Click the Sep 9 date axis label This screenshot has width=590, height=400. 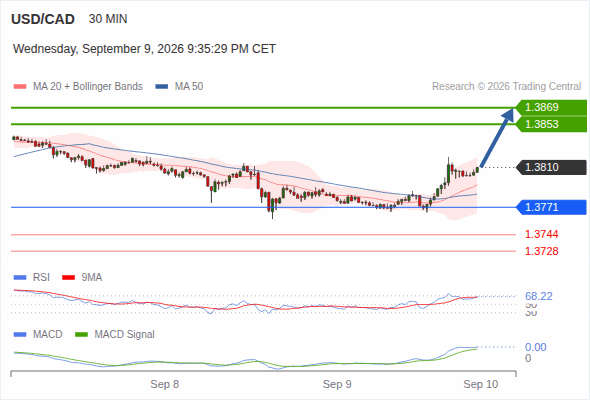(337, 384)
